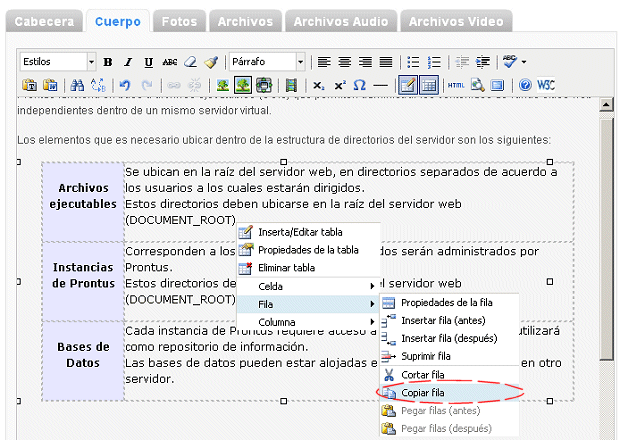This screenshot has width=620, height=440.
Task: Open the Estilos styles dropdown
Action: click(58, 62)
